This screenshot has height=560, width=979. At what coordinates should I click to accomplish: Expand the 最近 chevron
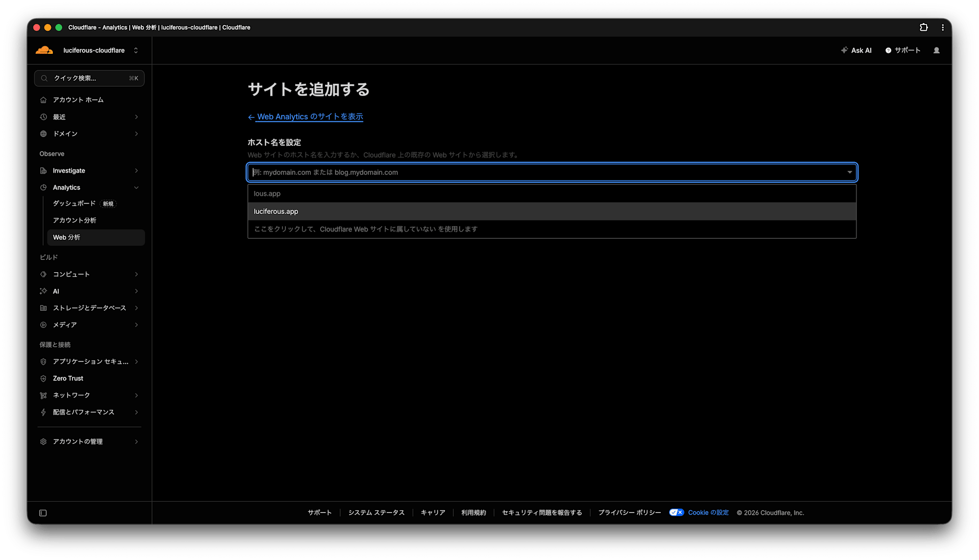point(137,117)
